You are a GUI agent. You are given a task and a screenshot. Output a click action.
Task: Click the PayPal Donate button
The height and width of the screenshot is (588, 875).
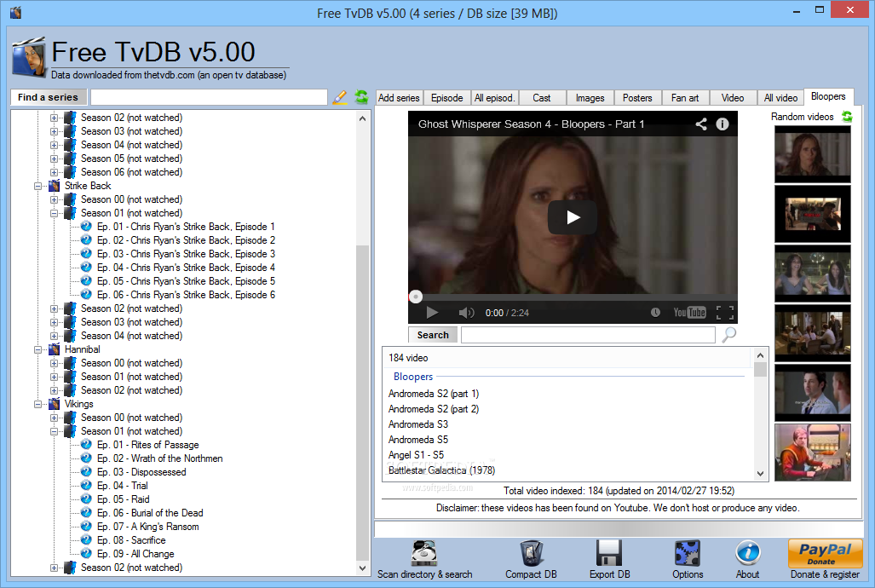(x=826, y=553)
